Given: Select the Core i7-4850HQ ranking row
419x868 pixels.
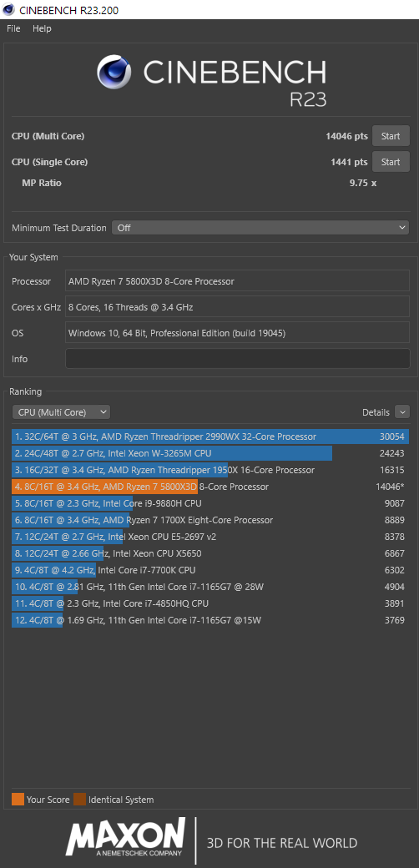Looking at the screenshot, I should [x=210, y=603].
